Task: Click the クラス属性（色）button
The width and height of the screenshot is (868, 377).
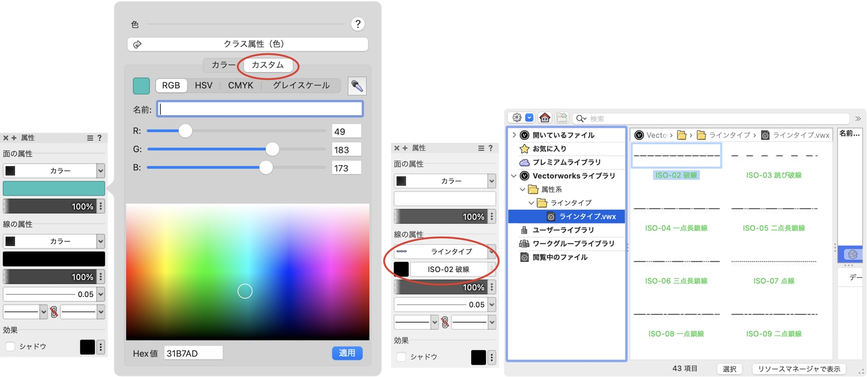Action: click(x=248, y=44)
